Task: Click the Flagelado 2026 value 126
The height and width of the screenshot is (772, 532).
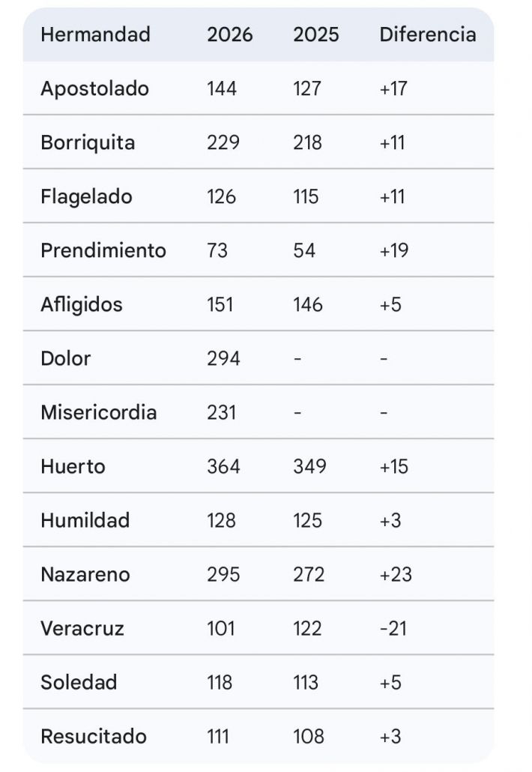Action: tap(222, 196)
